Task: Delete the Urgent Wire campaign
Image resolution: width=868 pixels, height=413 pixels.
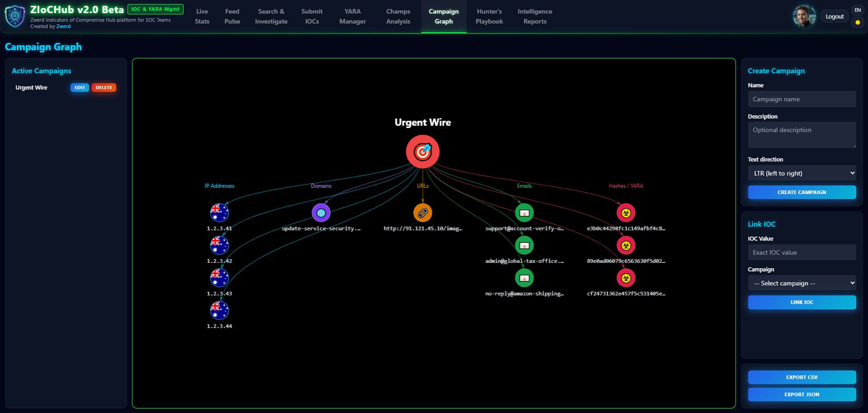Action: [x=104, y=88]
